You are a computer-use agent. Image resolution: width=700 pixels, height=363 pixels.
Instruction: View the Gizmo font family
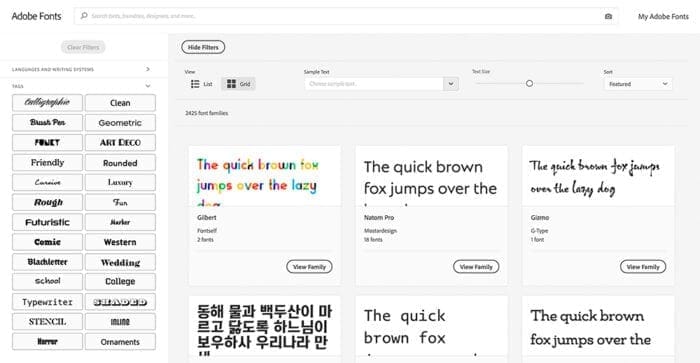coord(643,267)
